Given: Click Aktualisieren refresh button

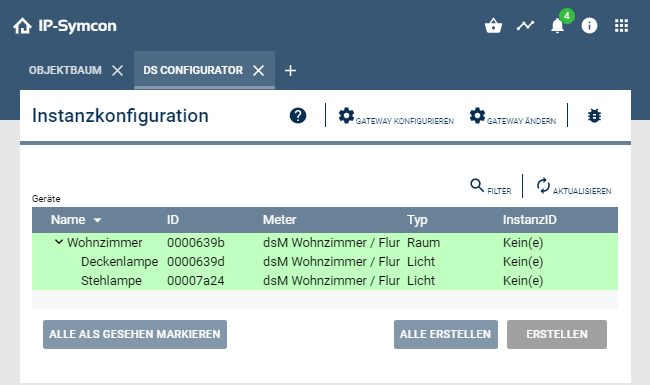Looking at the screenshot, I should 573,186.
